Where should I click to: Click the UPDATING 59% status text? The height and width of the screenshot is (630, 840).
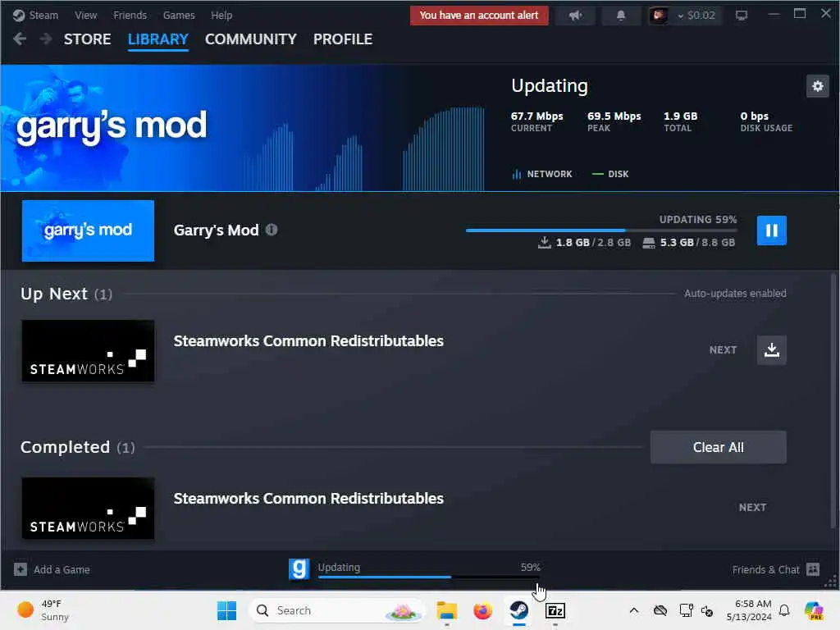[698, 219]
